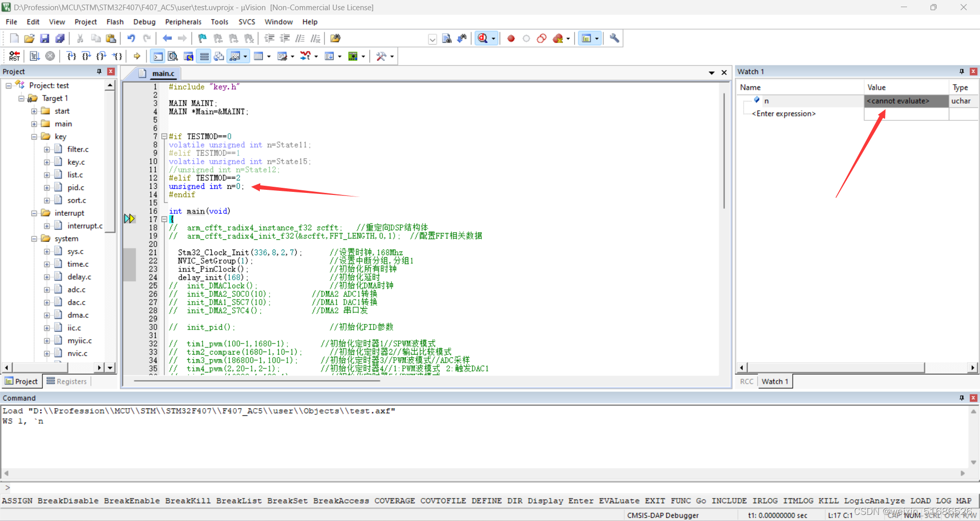
Task: Open the SVCS menu
Action: pos(247,22)
